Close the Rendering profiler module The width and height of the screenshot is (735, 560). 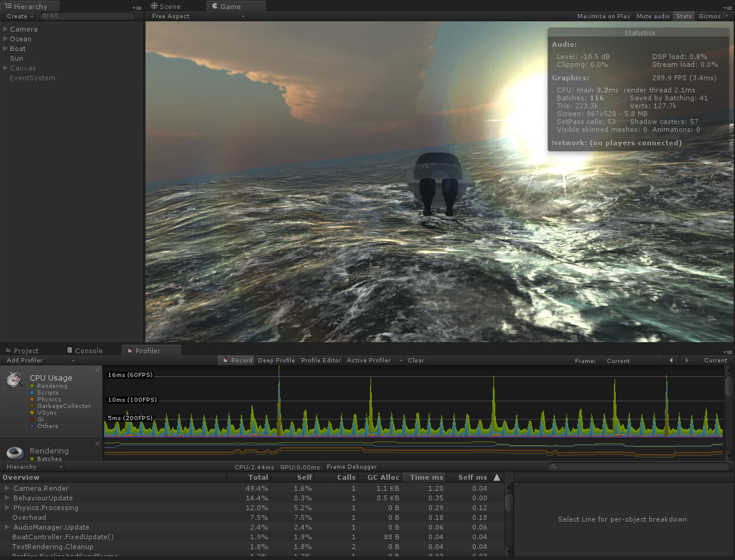pos(97,443)
